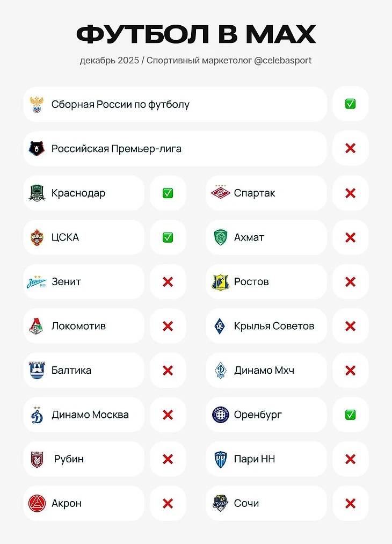Click the Крылья Советов team label
Viewport: 392px width, 544px height.
[274, 326]
